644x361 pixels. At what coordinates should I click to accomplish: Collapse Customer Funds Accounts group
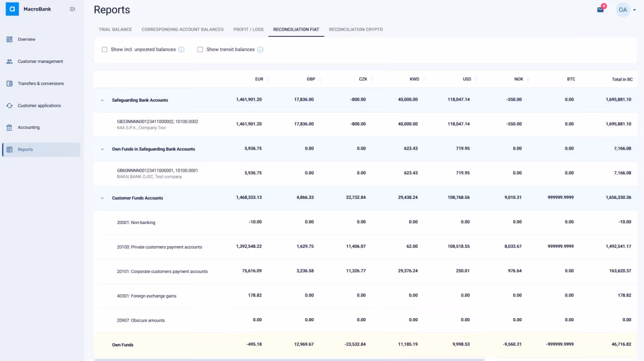(x=102, y=198)
